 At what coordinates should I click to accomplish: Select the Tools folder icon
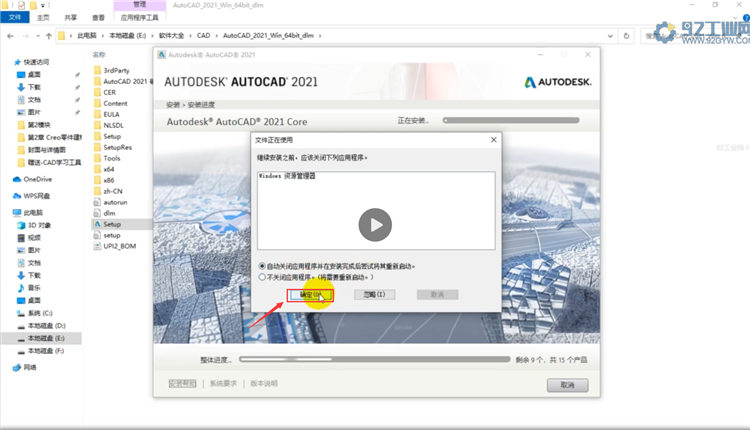98,158
